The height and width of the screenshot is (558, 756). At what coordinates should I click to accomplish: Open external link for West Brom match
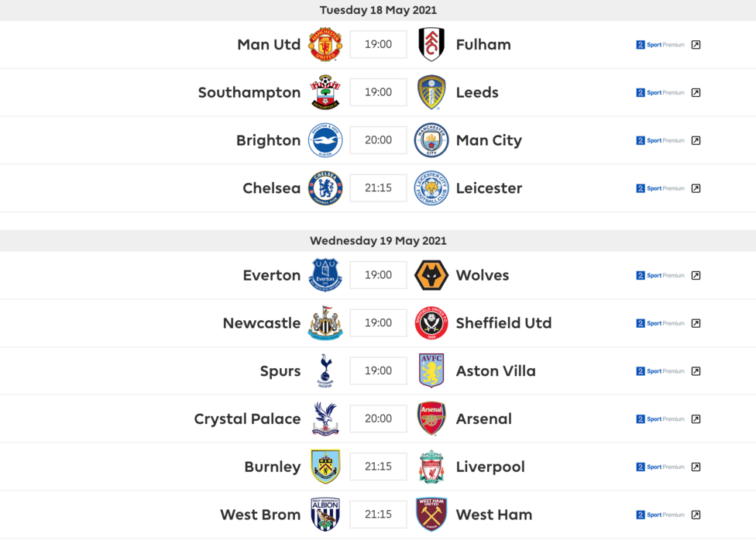pos(696,515)
